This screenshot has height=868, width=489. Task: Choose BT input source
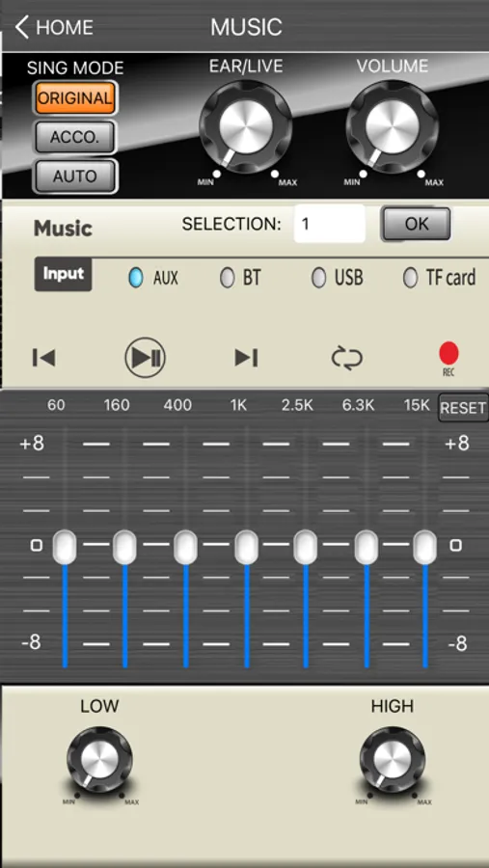coord(240,278)
